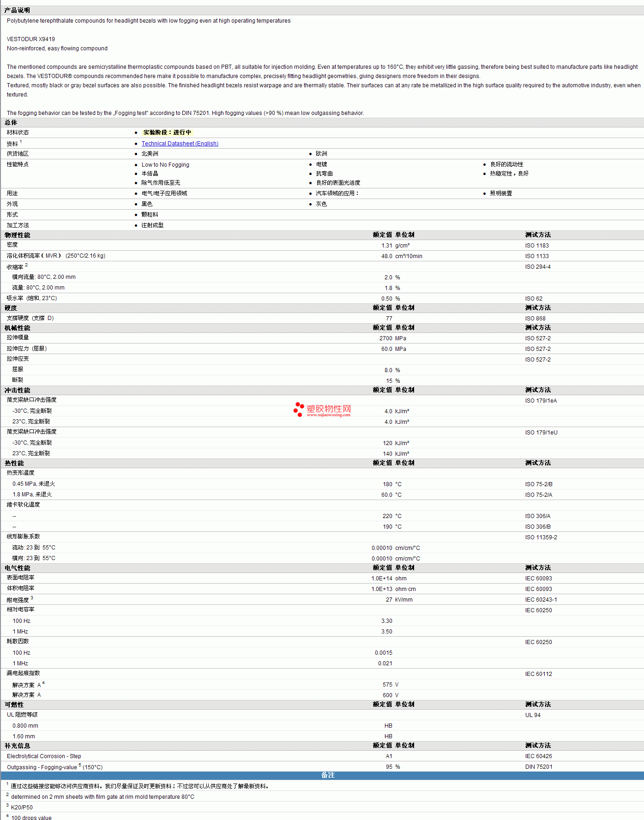
Task: Select flammability standard UL 94
Action: point(533,715)
